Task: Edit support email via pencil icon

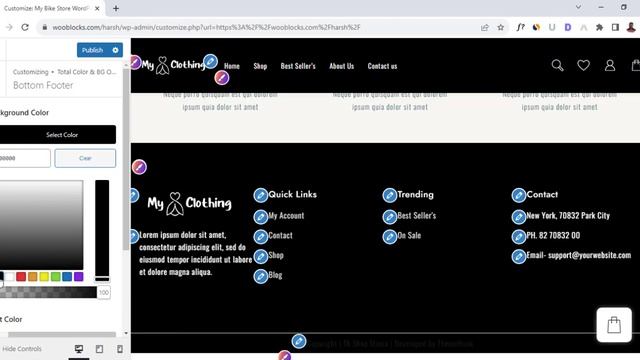Action: pos(518,256)
